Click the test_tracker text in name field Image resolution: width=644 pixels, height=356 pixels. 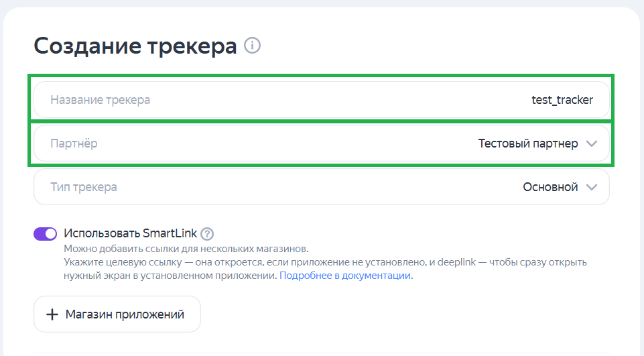click(562, 100)
